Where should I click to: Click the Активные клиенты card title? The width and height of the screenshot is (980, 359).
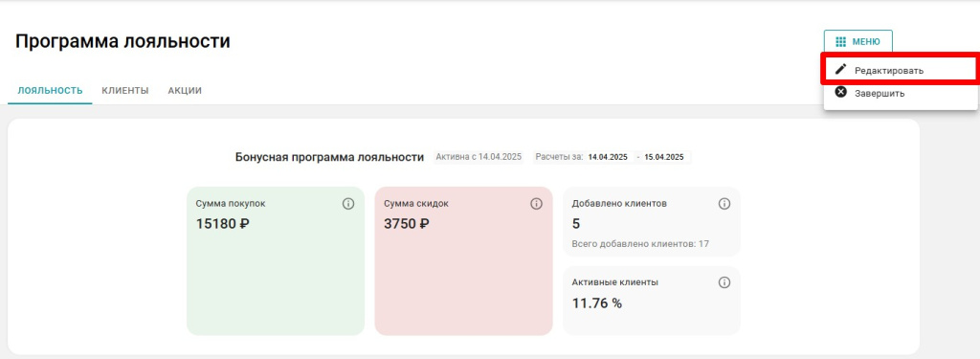pos(615,282)
